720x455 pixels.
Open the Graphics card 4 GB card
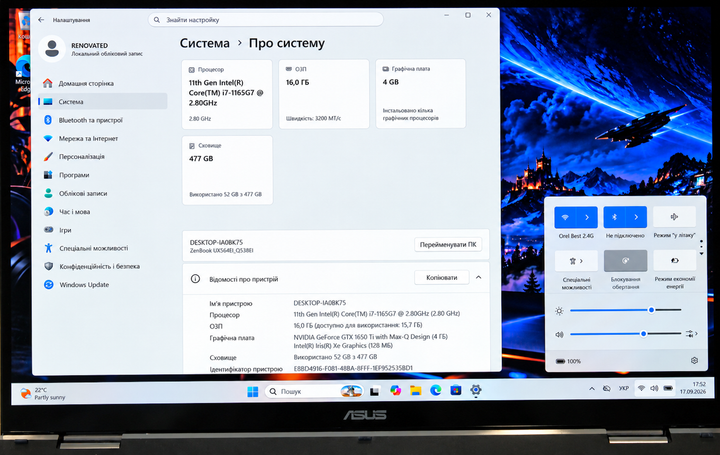(421, 94)
